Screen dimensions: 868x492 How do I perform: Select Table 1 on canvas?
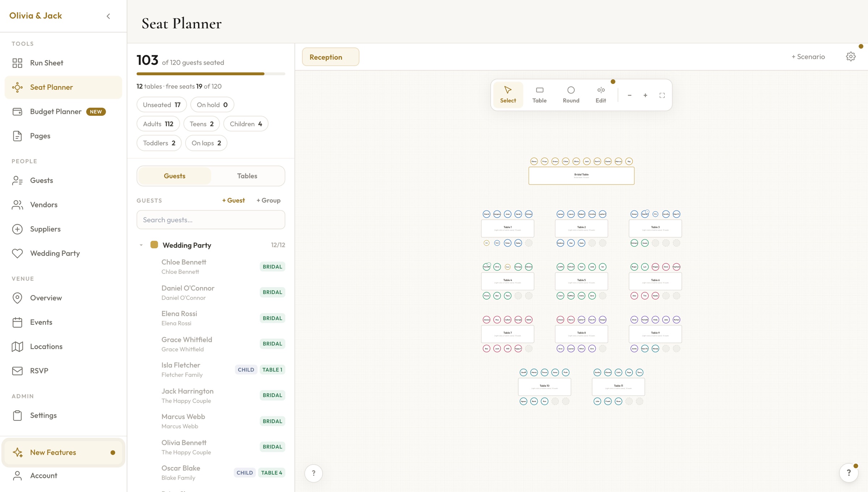pos(507,228)
